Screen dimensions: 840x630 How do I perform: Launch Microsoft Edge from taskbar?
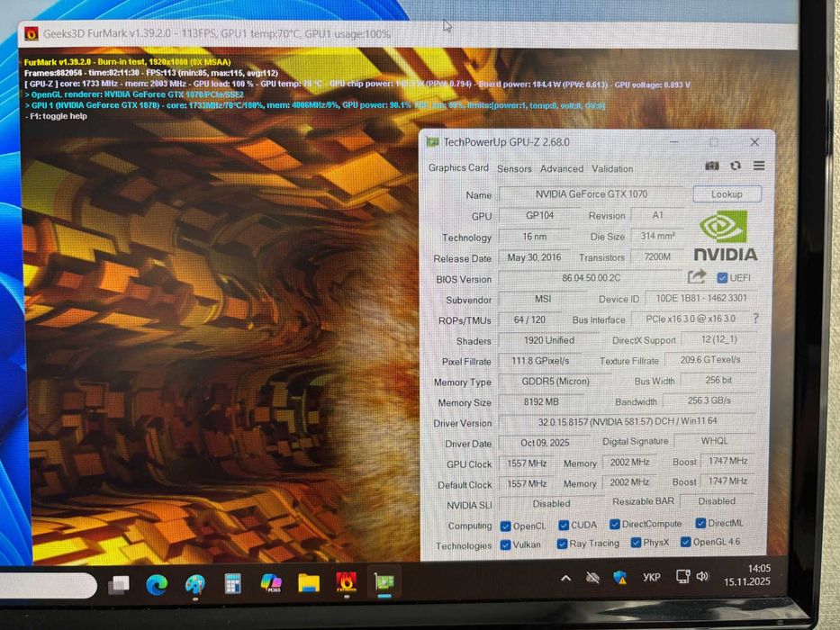(157, 584)
